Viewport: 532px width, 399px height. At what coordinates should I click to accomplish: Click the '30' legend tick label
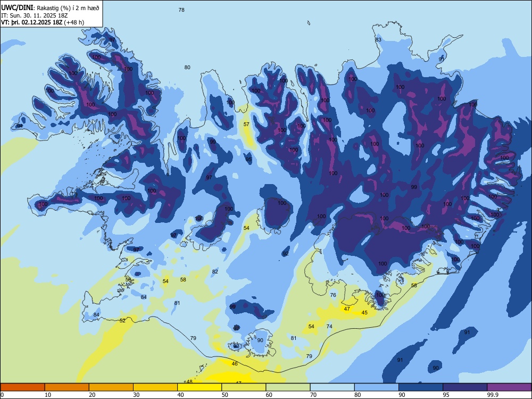tap(136, 395)
